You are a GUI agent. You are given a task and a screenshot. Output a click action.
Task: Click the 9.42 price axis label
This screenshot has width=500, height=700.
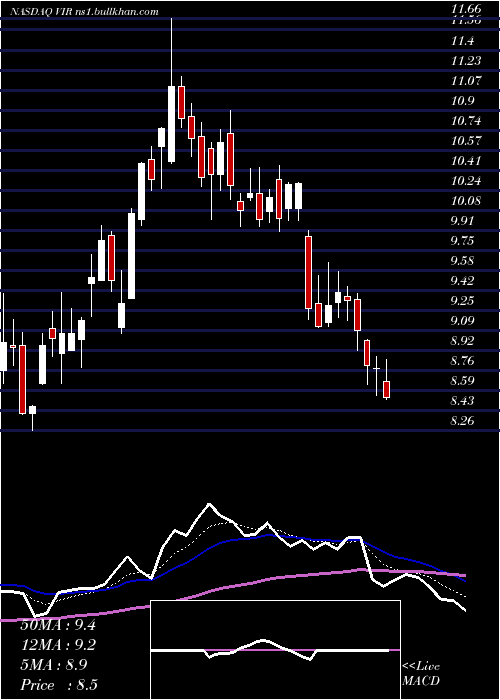(x=462, y=281)
